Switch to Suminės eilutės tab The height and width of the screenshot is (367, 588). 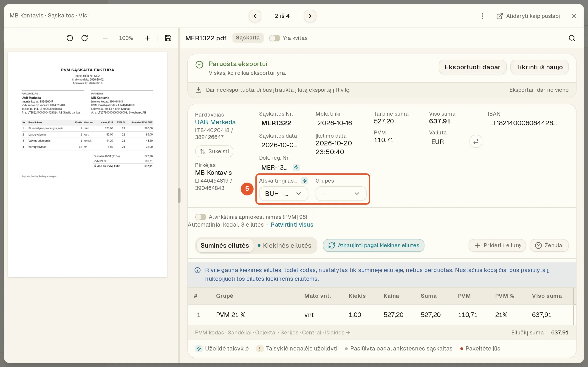[x=224, y=245]
